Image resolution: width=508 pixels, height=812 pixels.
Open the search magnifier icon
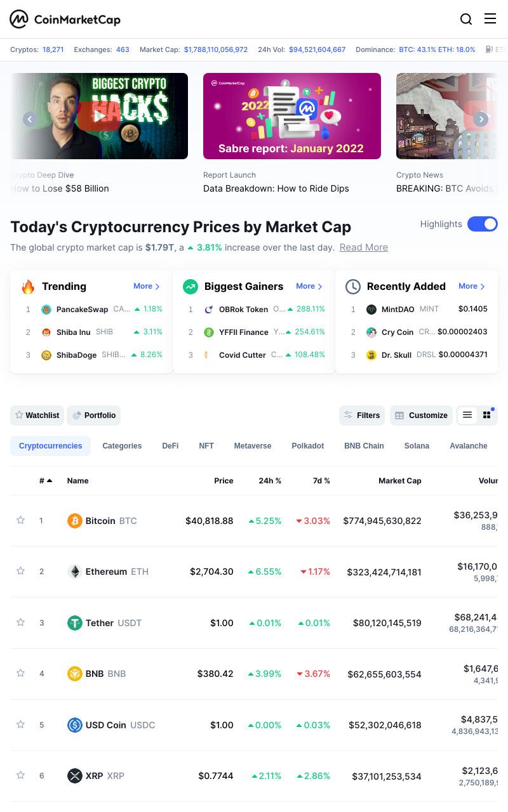(466, 19)
